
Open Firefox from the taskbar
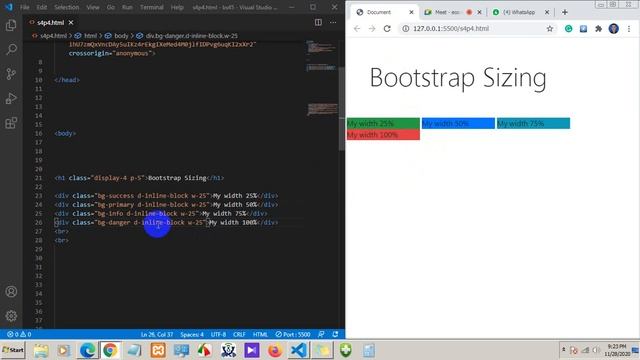[x=275, y=350]
